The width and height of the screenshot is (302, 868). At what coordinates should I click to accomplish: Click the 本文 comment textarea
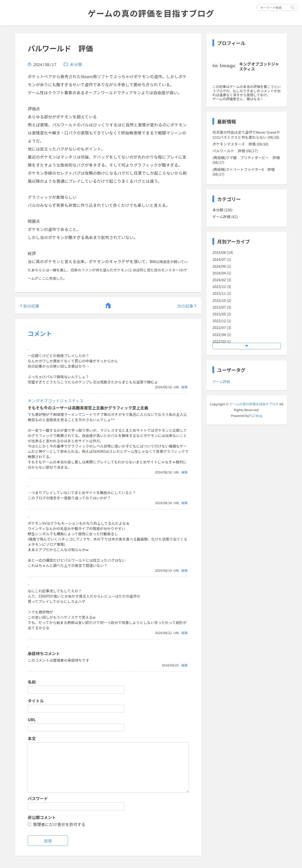pos(108,767)
